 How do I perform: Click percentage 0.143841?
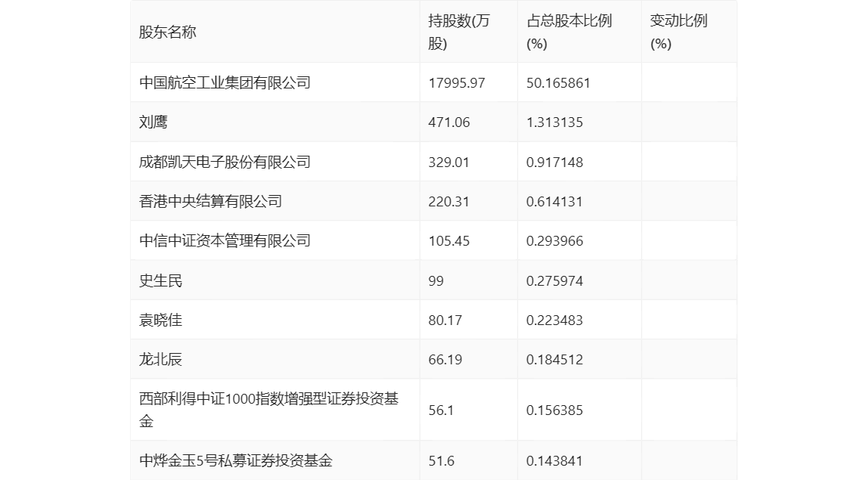click(x=555, y=460)
